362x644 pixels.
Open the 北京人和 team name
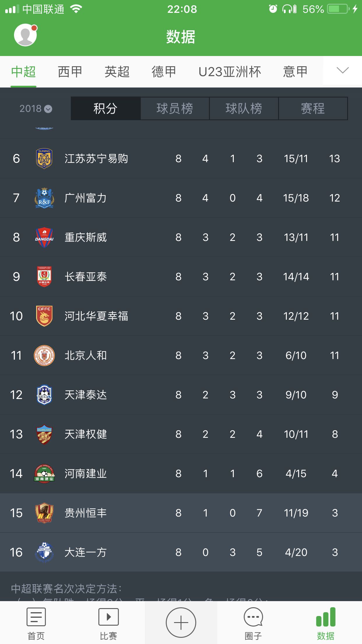[86, 356]
